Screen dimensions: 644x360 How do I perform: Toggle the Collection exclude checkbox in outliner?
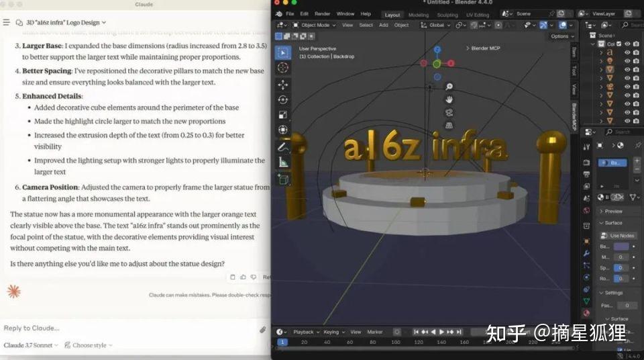[x=618, y=44]
